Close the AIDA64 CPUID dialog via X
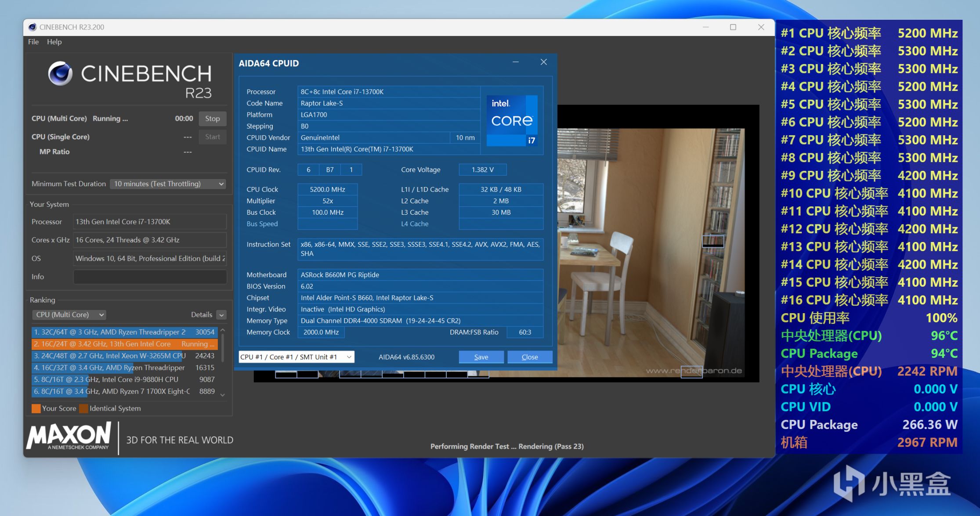 tap(543, 62)
